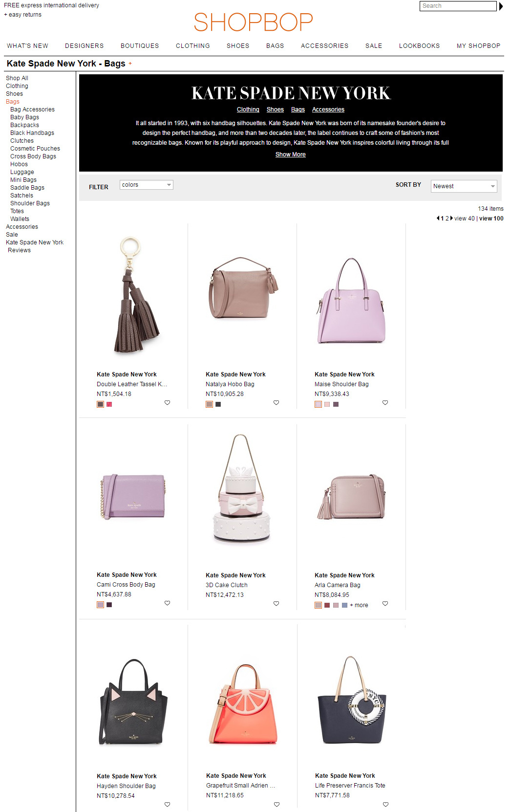Viewport: 511px width, 812px height.
Task: Click Show More in brand banner
Action: (x=291, y=154)
